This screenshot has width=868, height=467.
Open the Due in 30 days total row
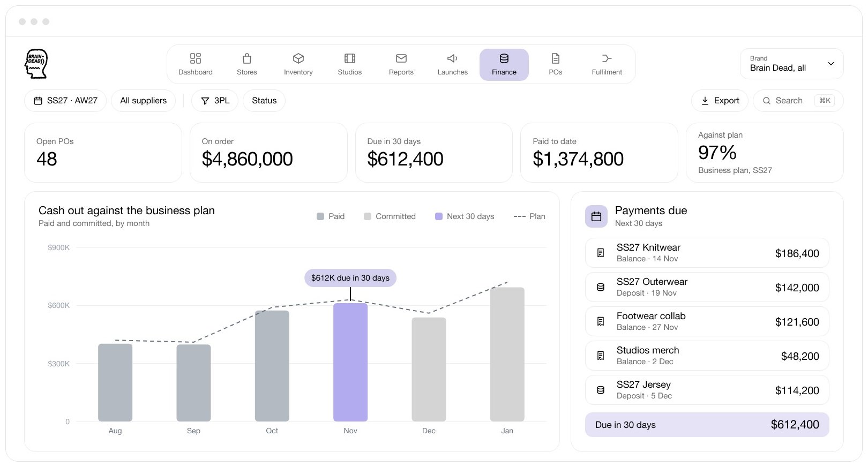pos(707,425)
